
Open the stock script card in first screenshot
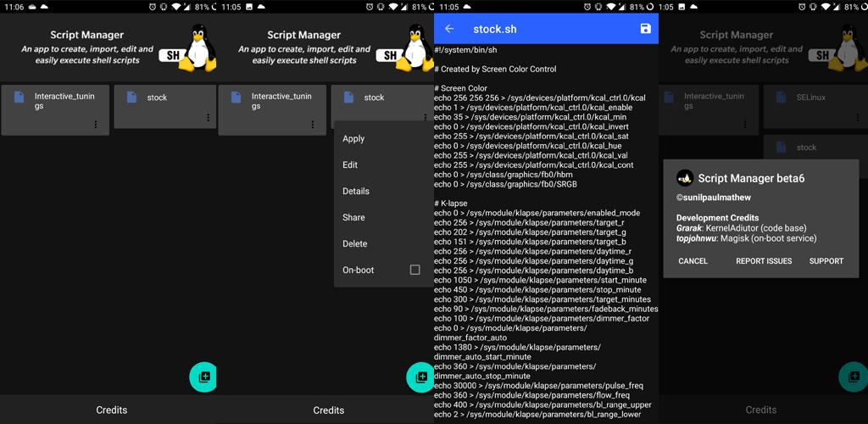point(165,106)
